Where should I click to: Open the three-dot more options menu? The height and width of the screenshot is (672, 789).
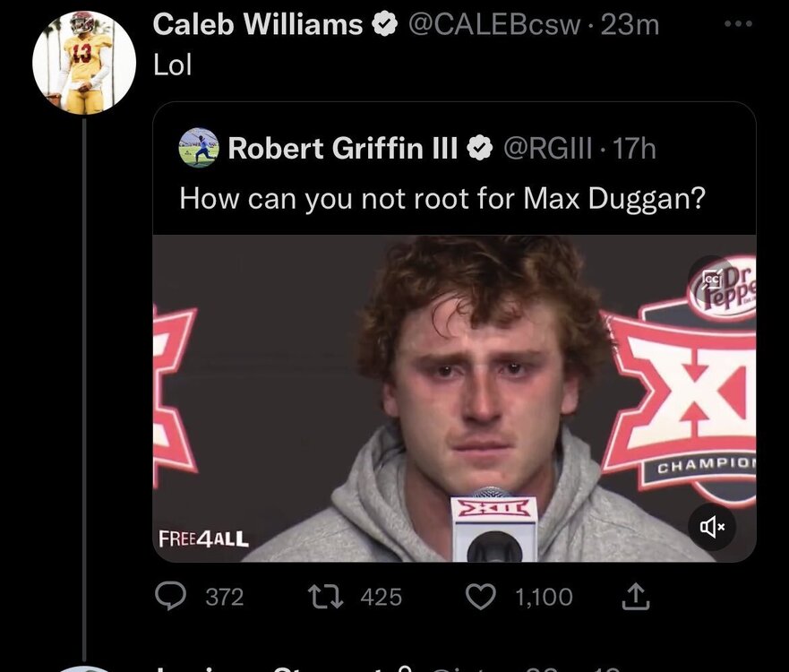pos(738,23)
